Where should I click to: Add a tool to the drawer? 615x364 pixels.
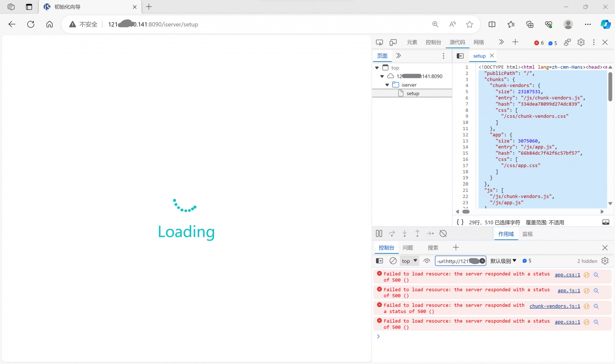[456, 248]
